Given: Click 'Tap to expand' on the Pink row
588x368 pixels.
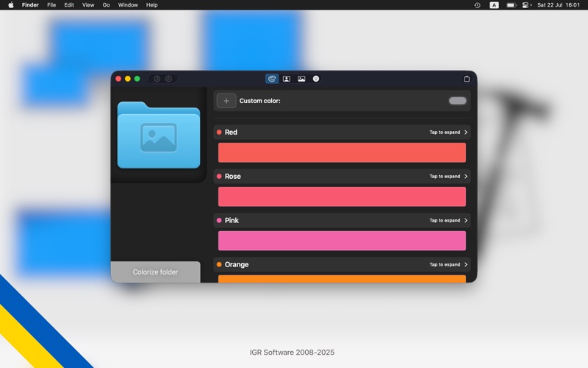Looking at the screenshot, I should (x=445, y=220).
